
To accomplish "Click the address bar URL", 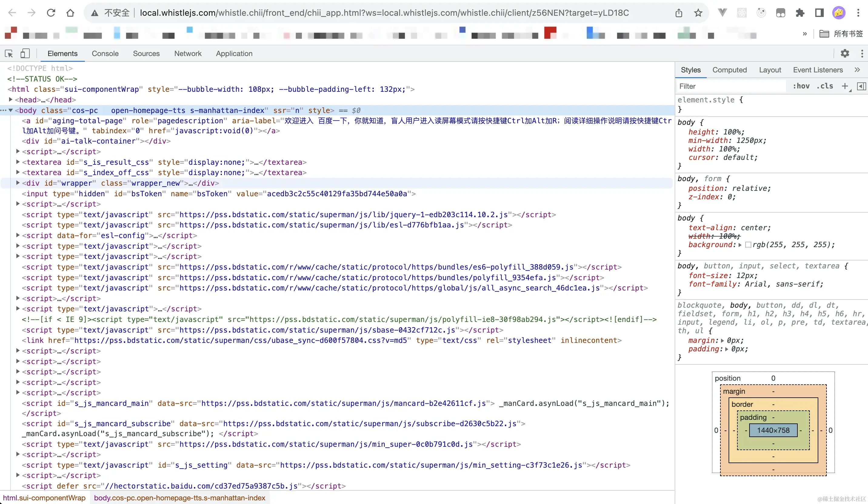I will 384,13.
